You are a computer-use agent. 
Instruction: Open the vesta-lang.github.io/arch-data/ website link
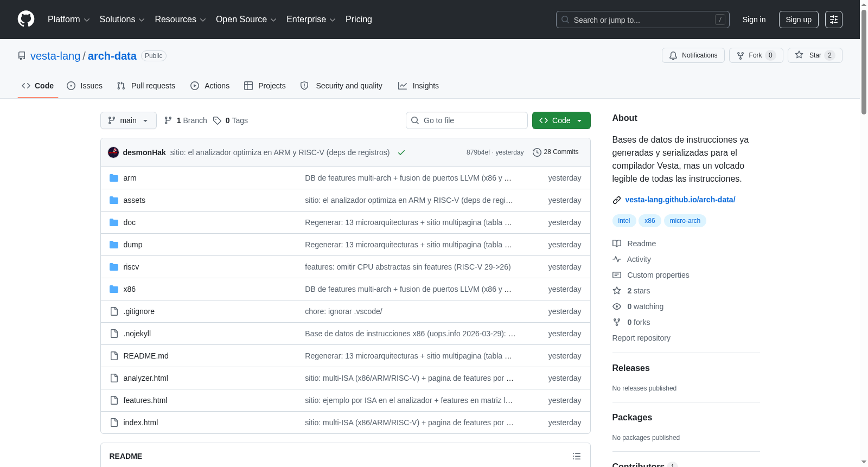coord(680,200)
